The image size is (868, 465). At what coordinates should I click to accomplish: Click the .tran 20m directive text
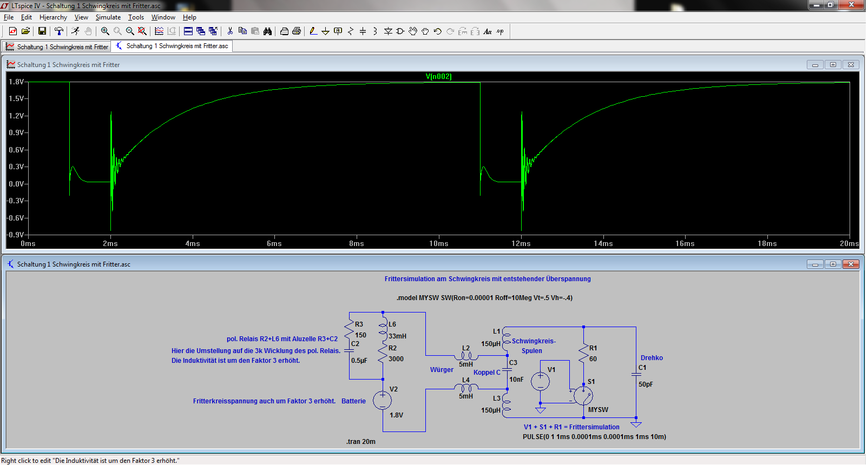(x=361, y=442)
